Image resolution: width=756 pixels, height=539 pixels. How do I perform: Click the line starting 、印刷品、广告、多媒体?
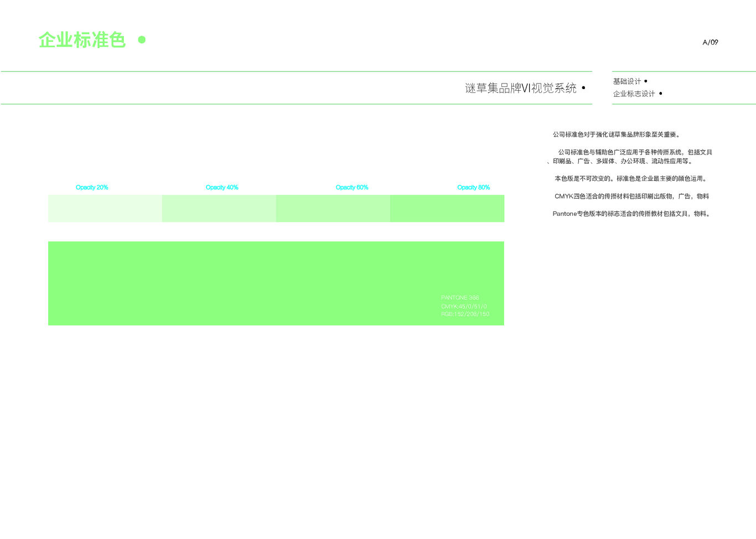pos(620,161)
